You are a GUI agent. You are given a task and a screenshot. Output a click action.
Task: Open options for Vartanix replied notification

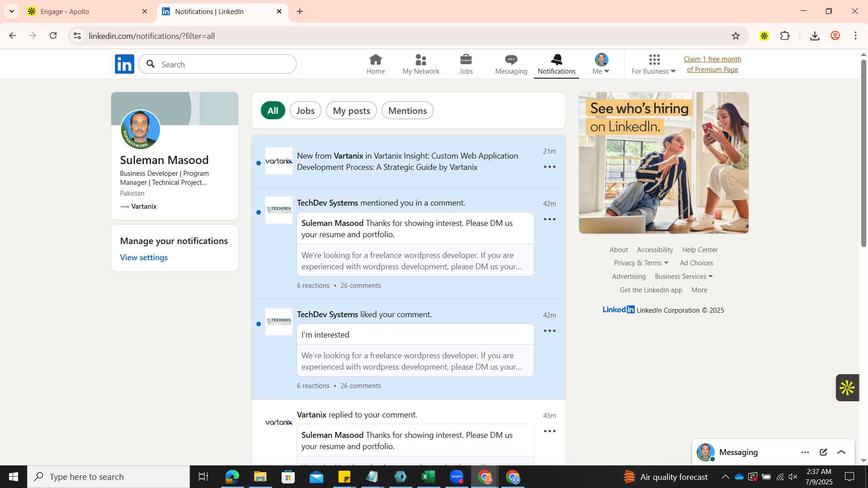coord(550,432)
